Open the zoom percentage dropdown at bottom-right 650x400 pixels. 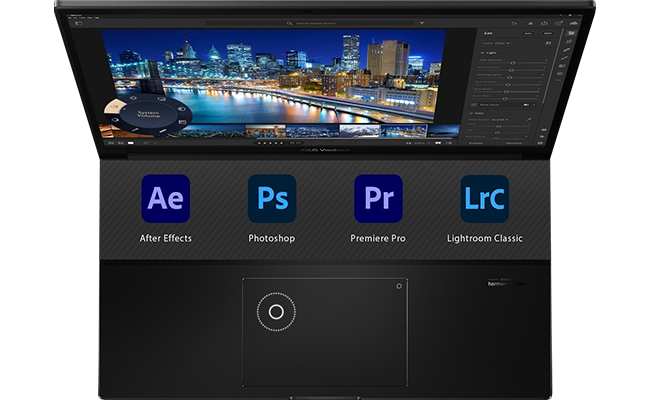[423, 143]
